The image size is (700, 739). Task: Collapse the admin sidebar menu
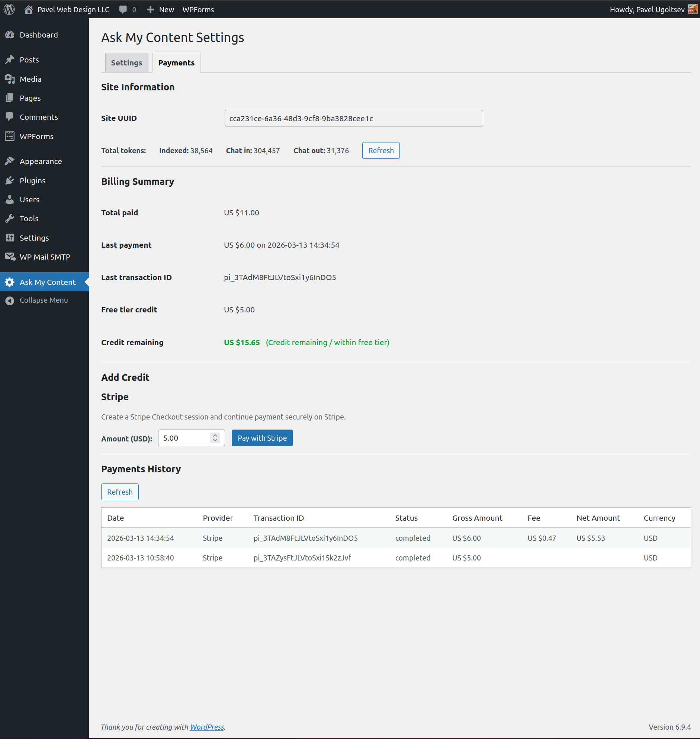point(44,300)
